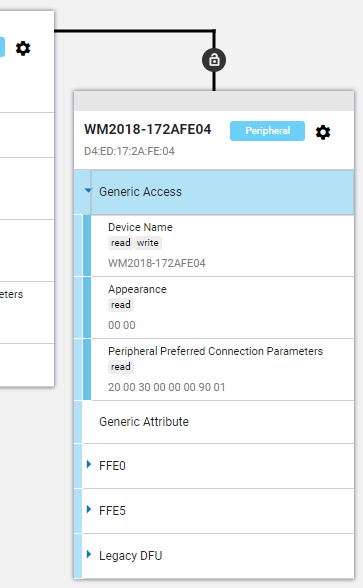
Task: Click the device title WM2018-172AFE04
Action: pos(148,129)
